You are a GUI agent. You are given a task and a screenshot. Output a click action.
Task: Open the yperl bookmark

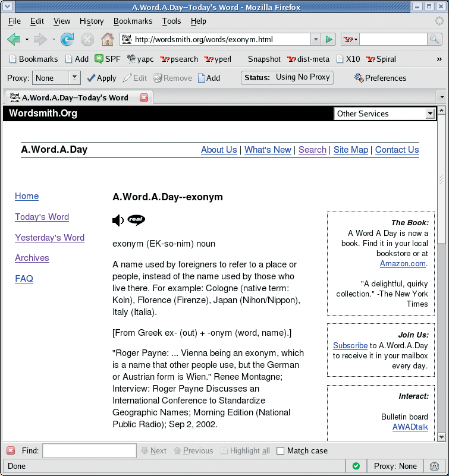coord(218,59)
